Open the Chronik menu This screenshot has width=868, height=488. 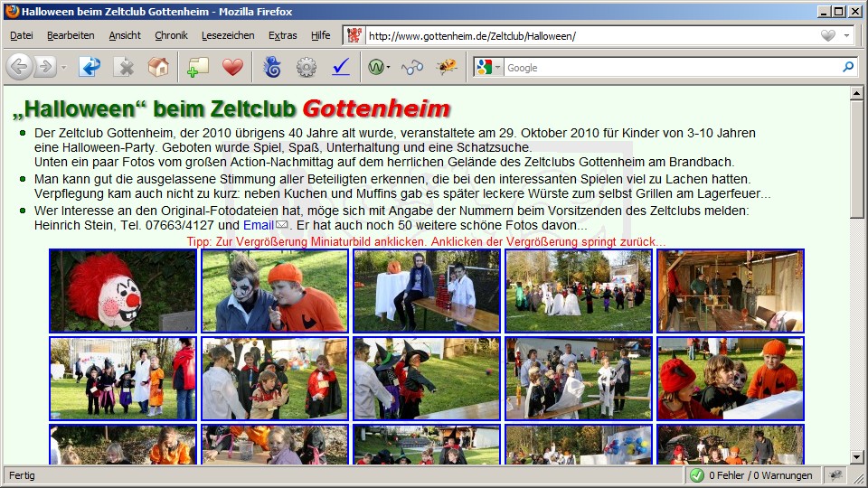click(171, 36)
